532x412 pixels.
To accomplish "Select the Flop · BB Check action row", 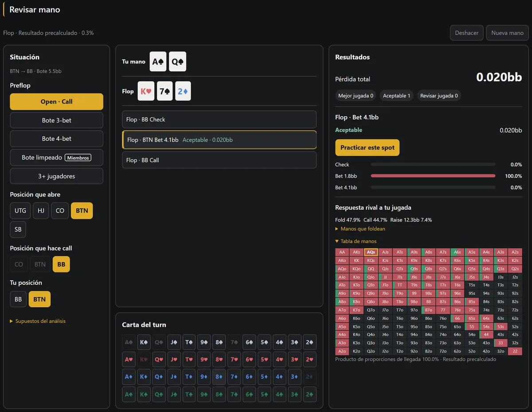I will (x=219, y=119).
